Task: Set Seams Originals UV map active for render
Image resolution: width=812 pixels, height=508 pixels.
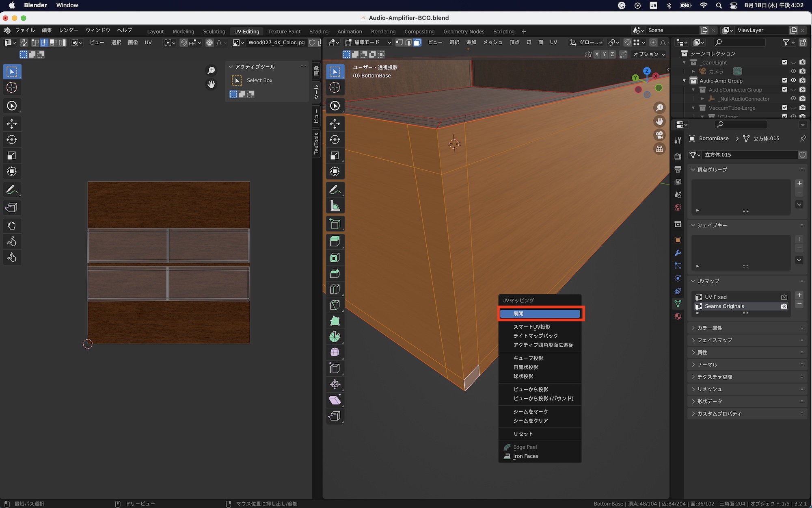Action: (x=784, y=306)
